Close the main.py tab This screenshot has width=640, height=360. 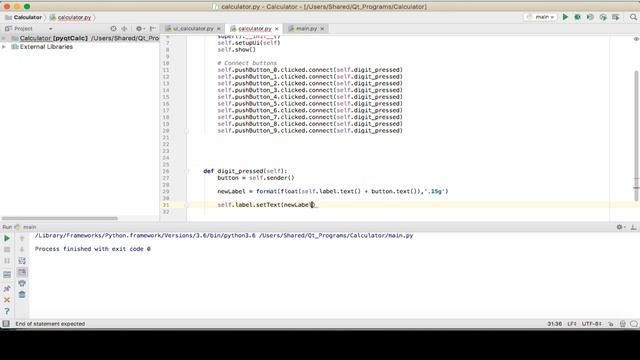(x=322, y=29)
